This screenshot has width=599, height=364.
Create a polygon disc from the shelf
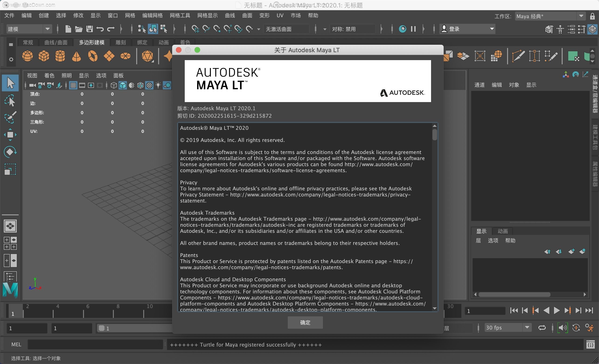[x=125, y=56]
